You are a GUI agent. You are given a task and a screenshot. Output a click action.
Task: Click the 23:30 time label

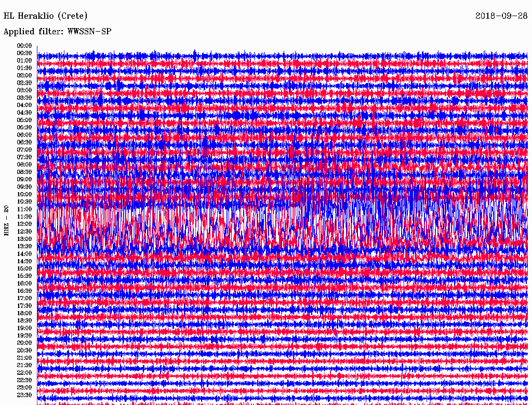[24, 395]
